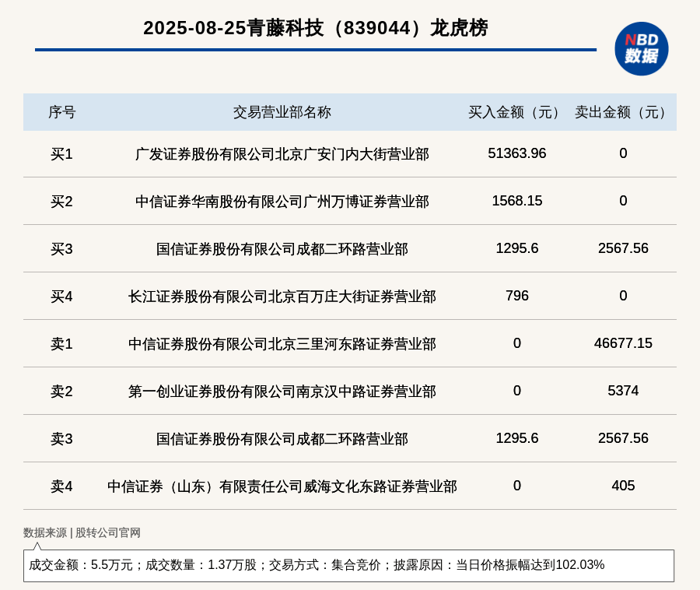Click 2567.56 in the 卖3 row

tap(623, 437)
